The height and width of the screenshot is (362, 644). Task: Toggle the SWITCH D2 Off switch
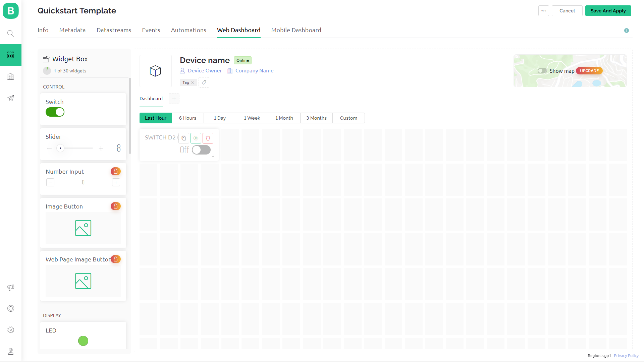(201, 150)
